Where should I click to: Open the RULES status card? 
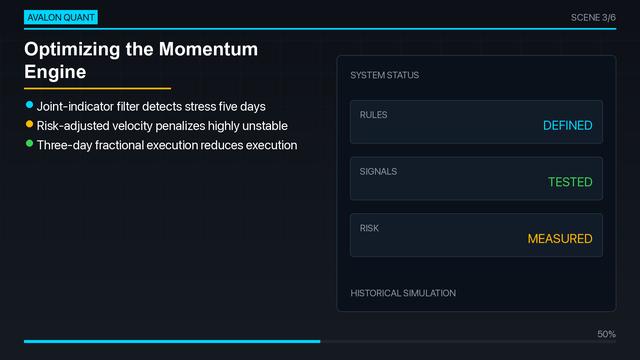click(476, 122)
